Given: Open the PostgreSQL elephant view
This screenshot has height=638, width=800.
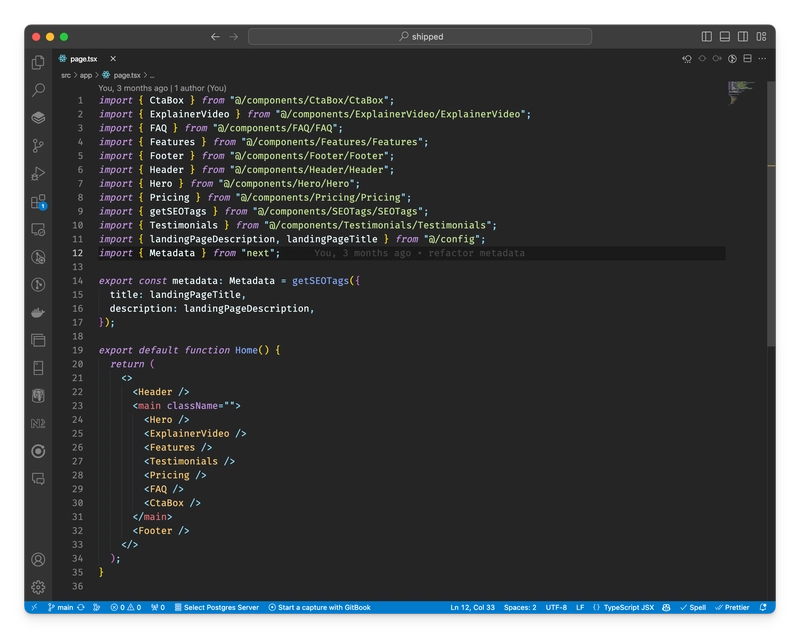Looking at the screenshot, I should pyautogui.click(x=38, y=396).
